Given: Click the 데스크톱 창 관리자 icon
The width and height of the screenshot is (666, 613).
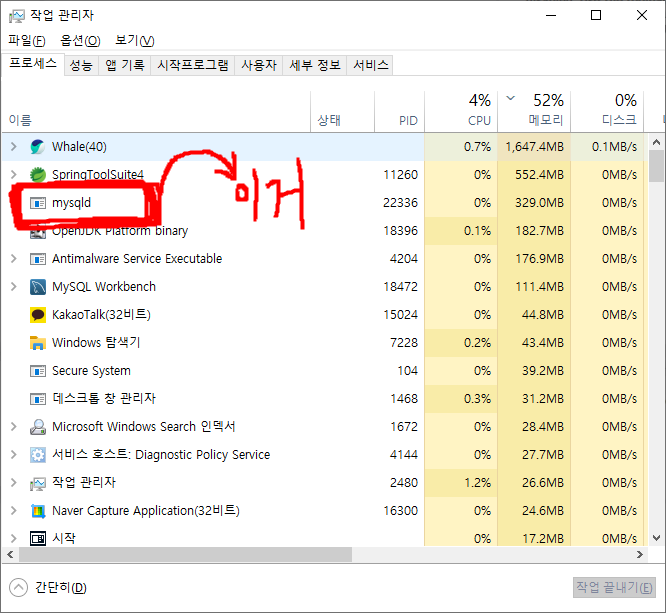Looking at the screenshot, I should coord(38,399).
